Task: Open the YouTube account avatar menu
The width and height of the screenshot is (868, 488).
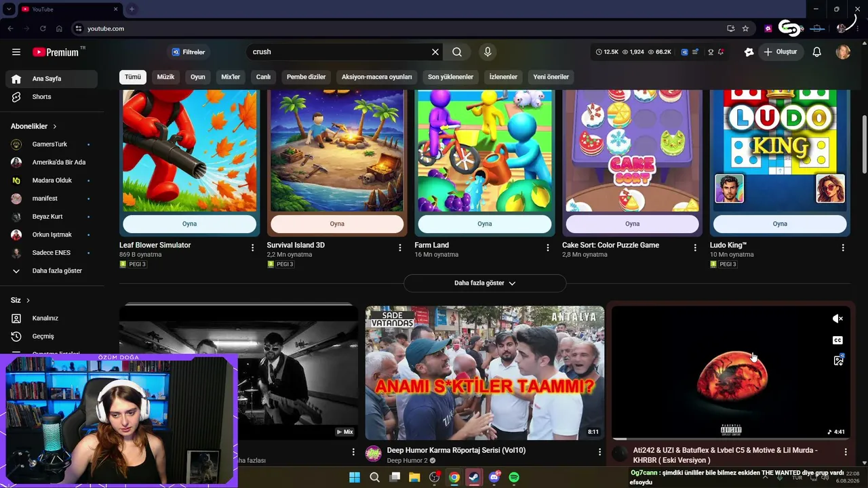Action: click(843, 52)
